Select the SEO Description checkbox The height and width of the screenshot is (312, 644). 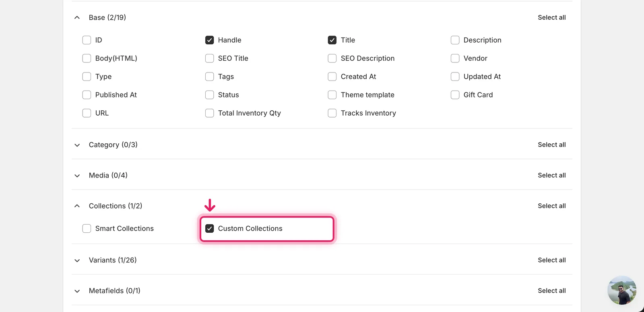tap(332, 58)
